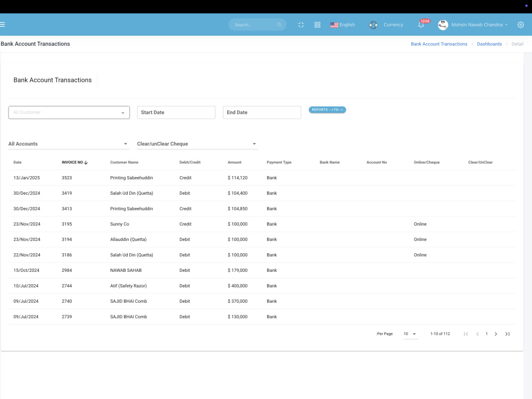Click amount $ 104,850

[237, 209]
